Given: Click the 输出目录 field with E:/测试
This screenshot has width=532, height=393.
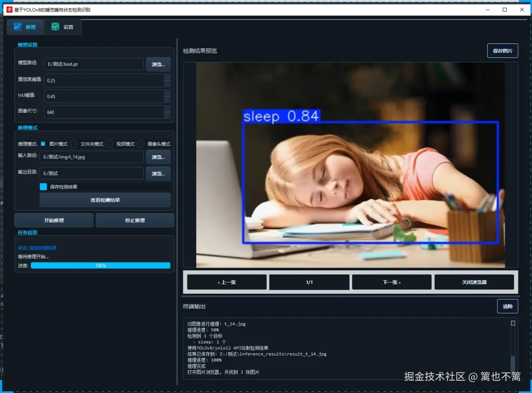Looking at the screenshot, I should (92, 173).
